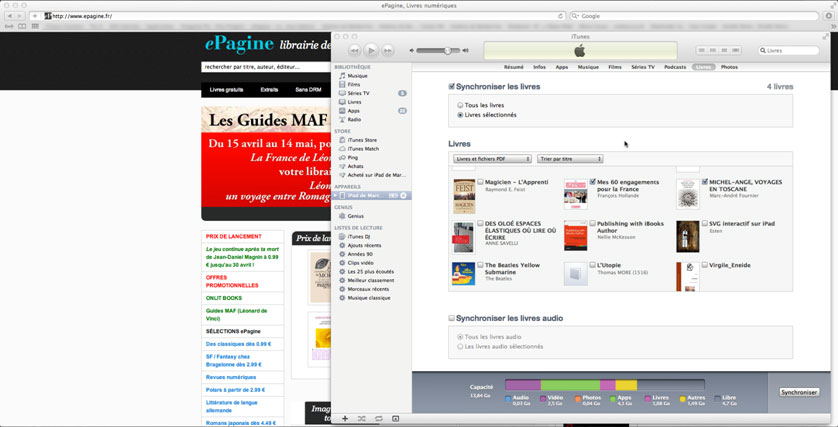
Task: Switch to the Photos tab
Action: tap(729, 67)
